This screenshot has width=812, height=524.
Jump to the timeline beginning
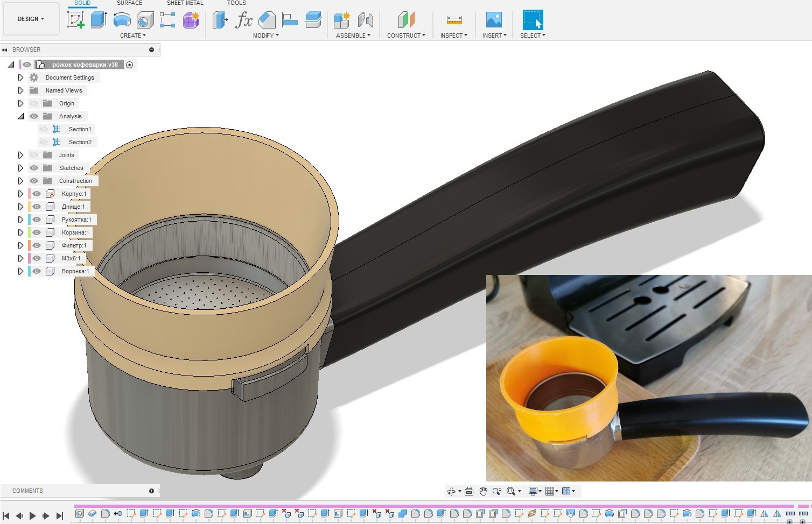(6, 515)
